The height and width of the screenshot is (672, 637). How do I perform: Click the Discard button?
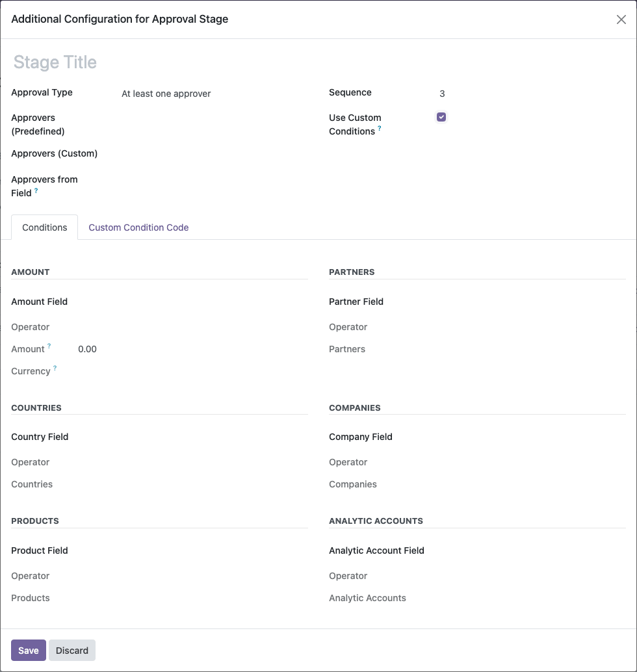[72, 650]
